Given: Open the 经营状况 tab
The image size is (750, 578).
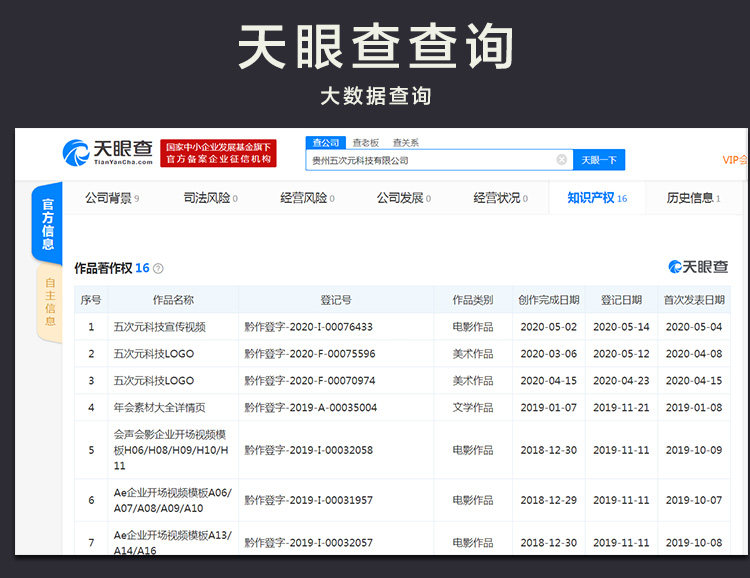Looking at the screenshot, I should [x=500, y=198].
